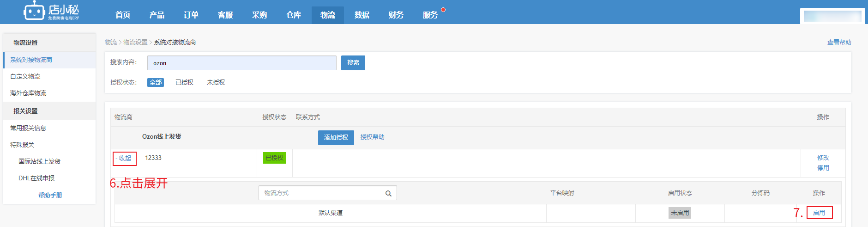Open the 客服 menu
The width and height of the screenshot is (868, 227).
click(x=225, y=15)
